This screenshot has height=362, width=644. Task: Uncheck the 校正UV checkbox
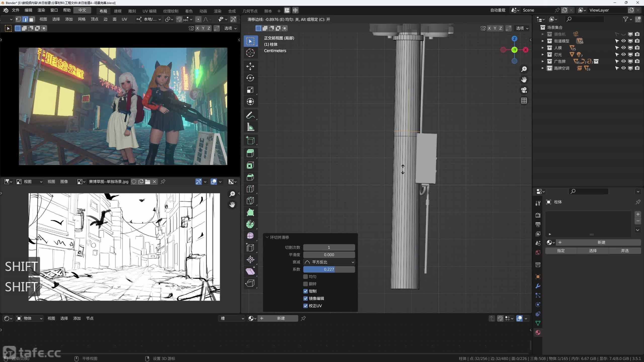[x=305, y=306]
